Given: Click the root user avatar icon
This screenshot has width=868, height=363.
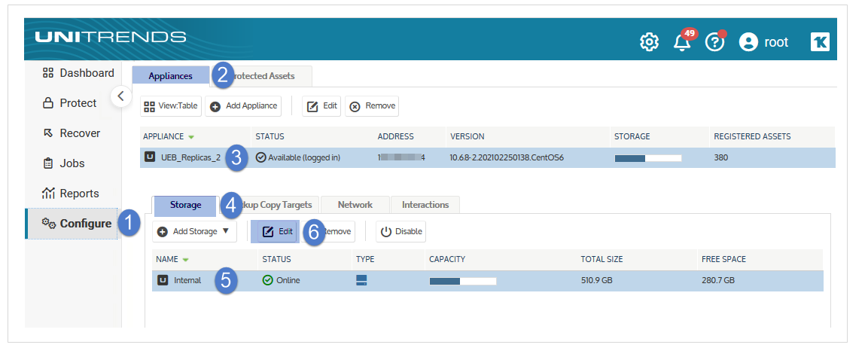Looking at the screenshot, I should (x=748, y=42).
